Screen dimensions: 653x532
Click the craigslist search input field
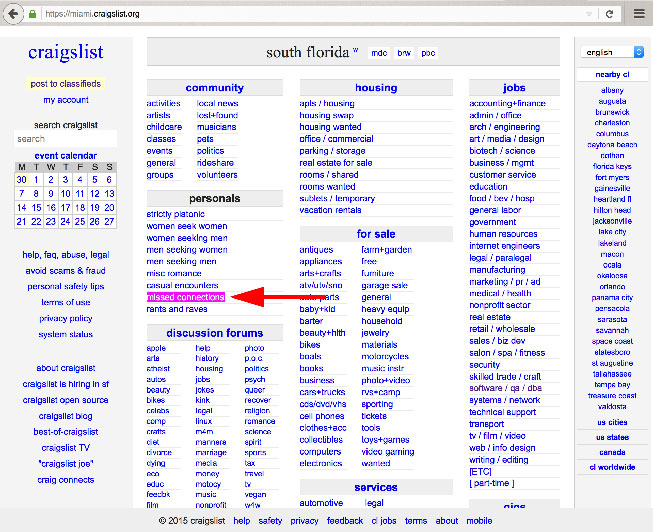pos(65,139)
